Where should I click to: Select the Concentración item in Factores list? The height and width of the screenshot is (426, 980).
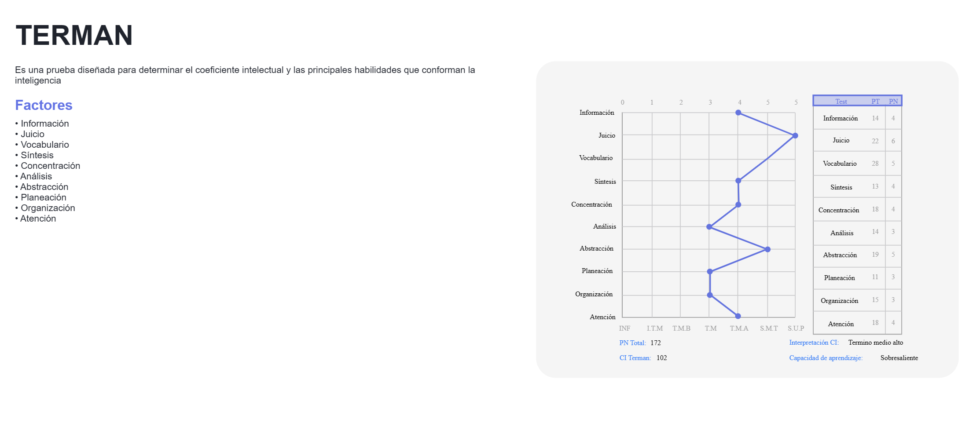coord(50,166)
